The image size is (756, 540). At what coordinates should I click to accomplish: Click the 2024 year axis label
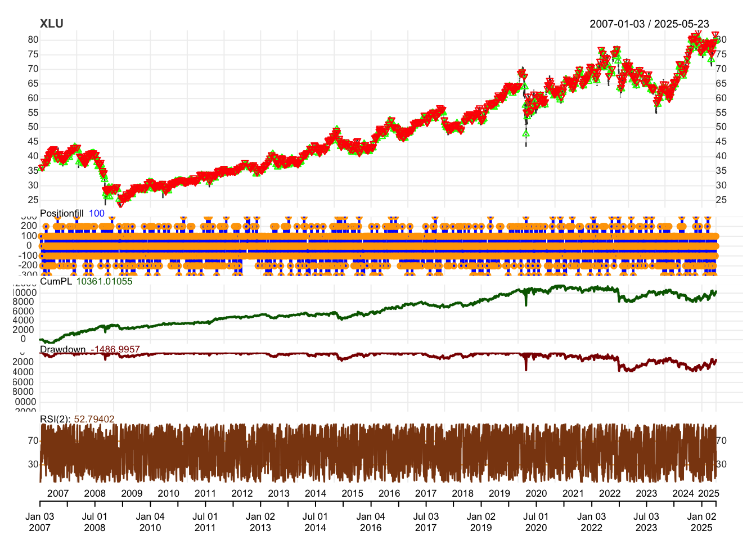tap(683, 493)
